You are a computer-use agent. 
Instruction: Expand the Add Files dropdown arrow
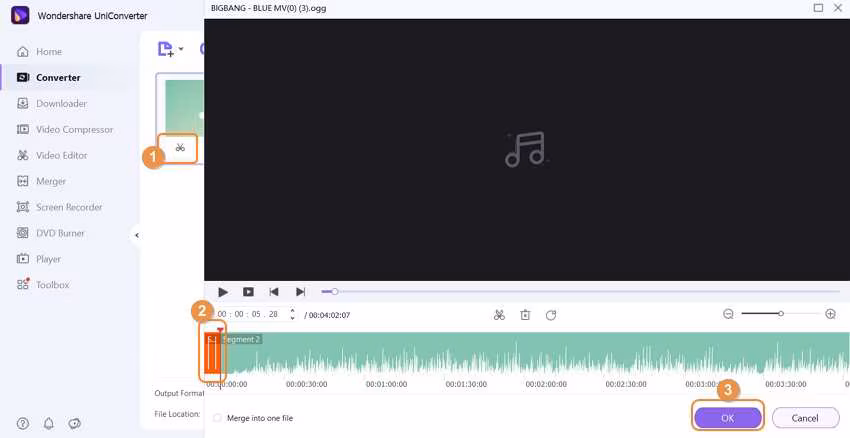pos(181,49)
